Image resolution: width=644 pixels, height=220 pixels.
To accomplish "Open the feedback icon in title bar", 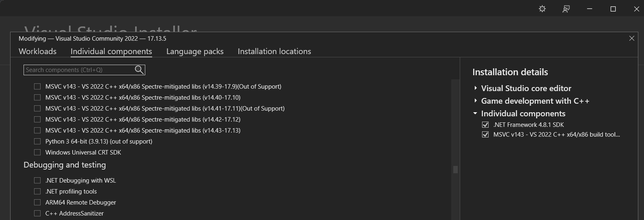I will 566,9.
